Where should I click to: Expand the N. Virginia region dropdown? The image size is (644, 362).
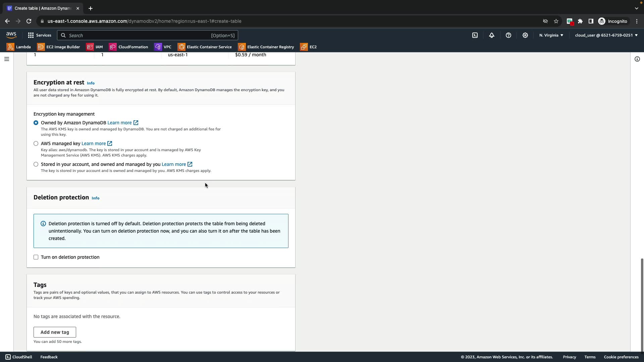551,35
